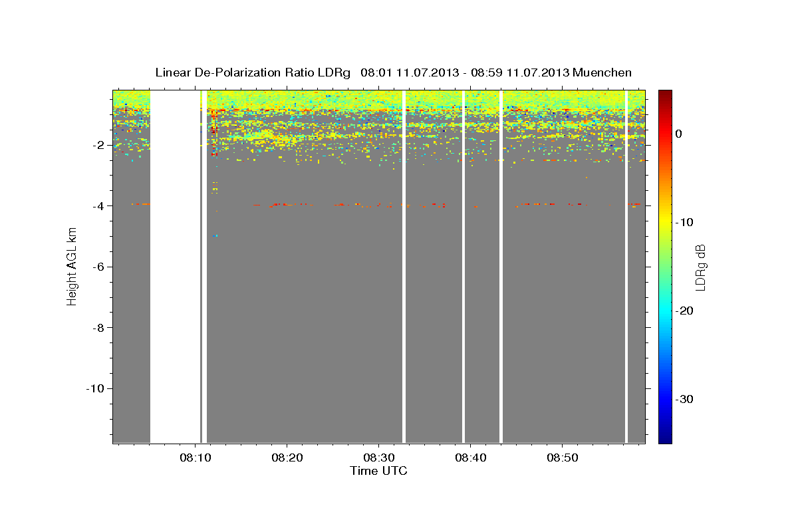This screenshot has width=798, height=532.
Task: Click the 'Height AGL km' axis label
Action: (72, 266)
